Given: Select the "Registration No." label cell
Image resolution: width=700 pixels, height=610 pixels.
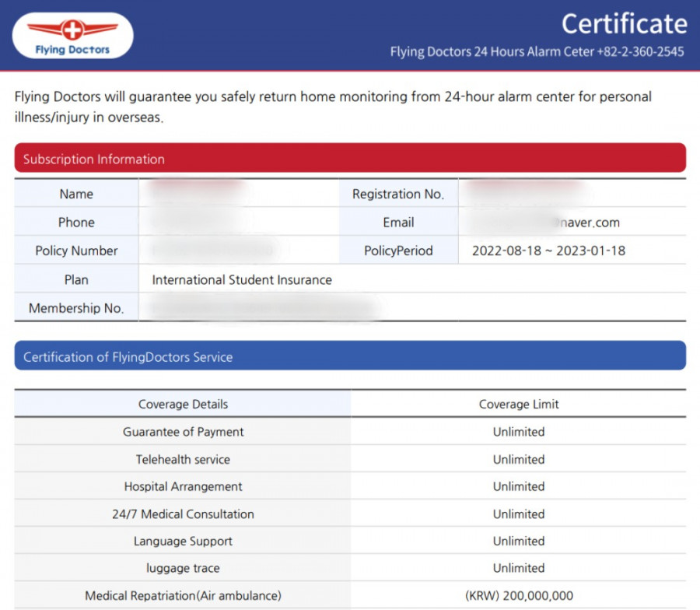Looking at the screenshot, I should pos(398,194).
